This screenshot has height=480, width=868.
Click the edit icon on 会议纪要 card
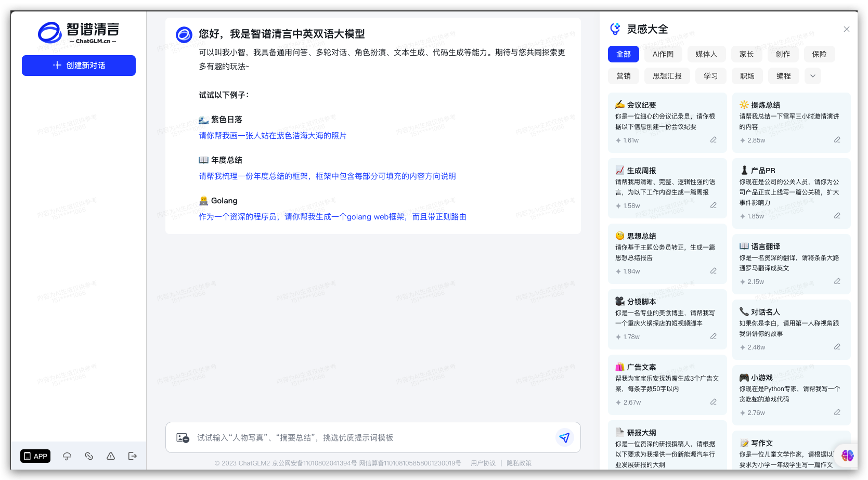pyautogui.click(x=714, y=140)
